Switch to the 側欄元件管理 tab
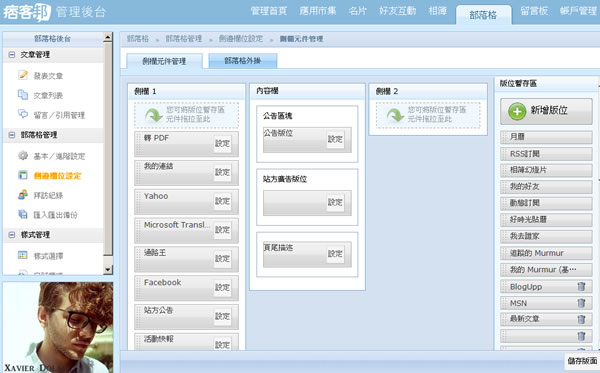The height and width of the screenshot is (373, 600). click(x=164, y=61)
